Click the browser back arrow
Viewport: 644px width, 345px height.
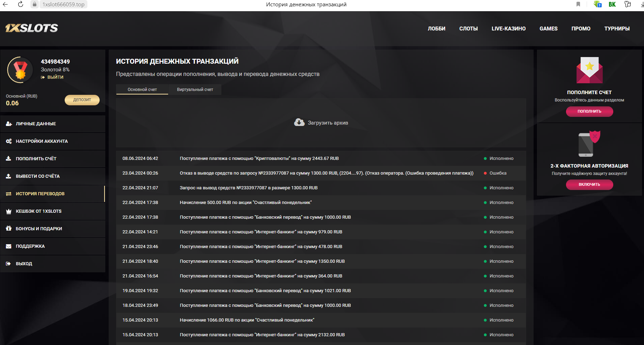tap(5, 4)
